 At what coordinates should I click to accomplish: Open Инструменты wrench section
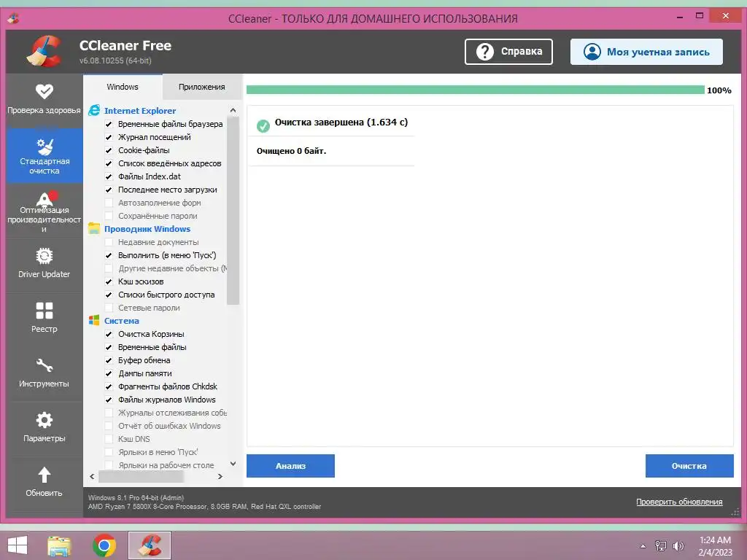pos(44,373)
